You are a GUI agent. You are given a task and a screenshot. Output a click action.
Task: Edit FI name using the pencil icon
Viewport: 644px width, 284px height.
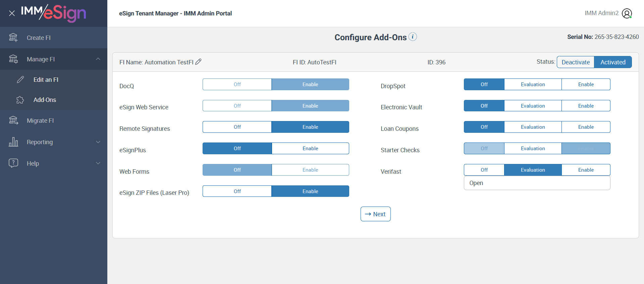pyautogui.click(x=199, y=62)
